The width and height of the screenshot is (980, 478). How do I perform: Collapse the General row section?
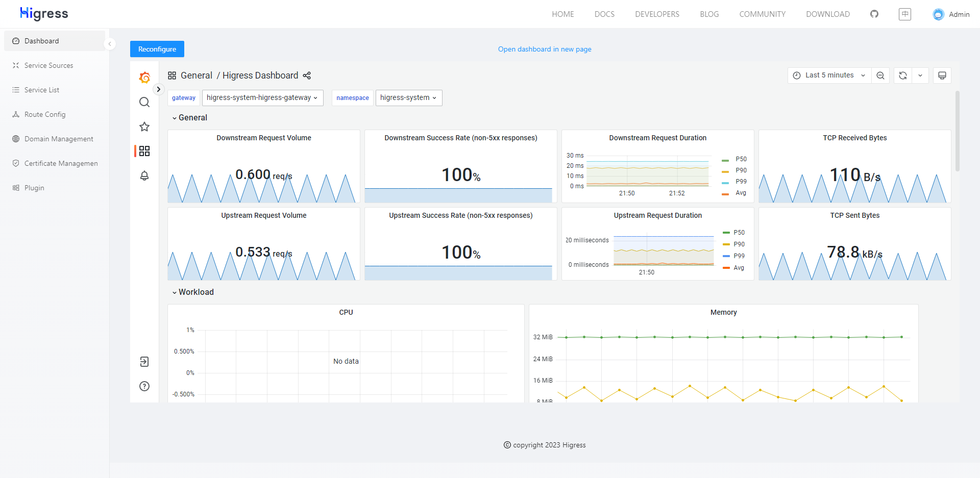click(189, 118)
